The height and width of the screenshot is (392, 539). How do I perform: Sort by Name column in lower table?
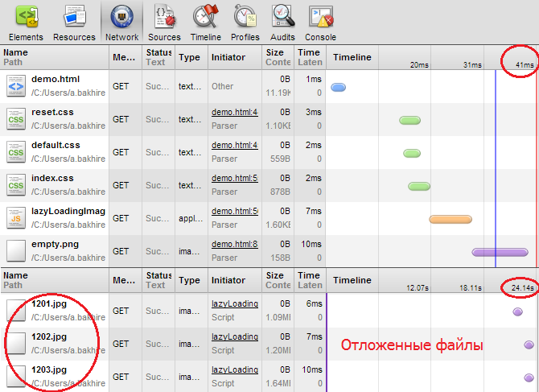click(x=55, y=280)
